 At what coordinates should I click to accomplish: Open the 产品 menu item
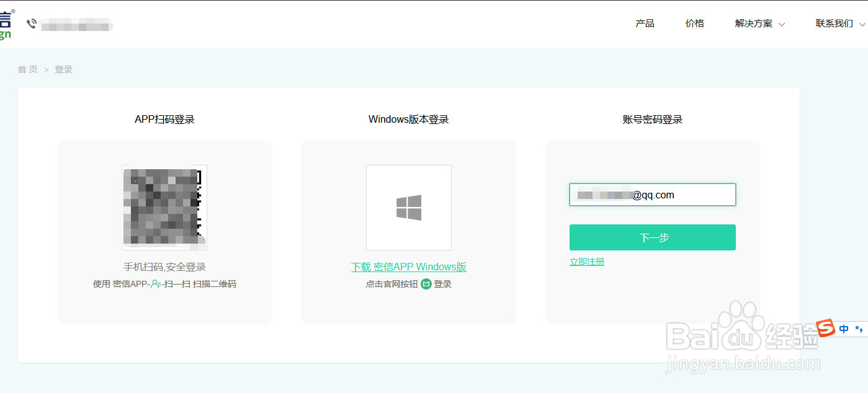click(x=645, y=24)
